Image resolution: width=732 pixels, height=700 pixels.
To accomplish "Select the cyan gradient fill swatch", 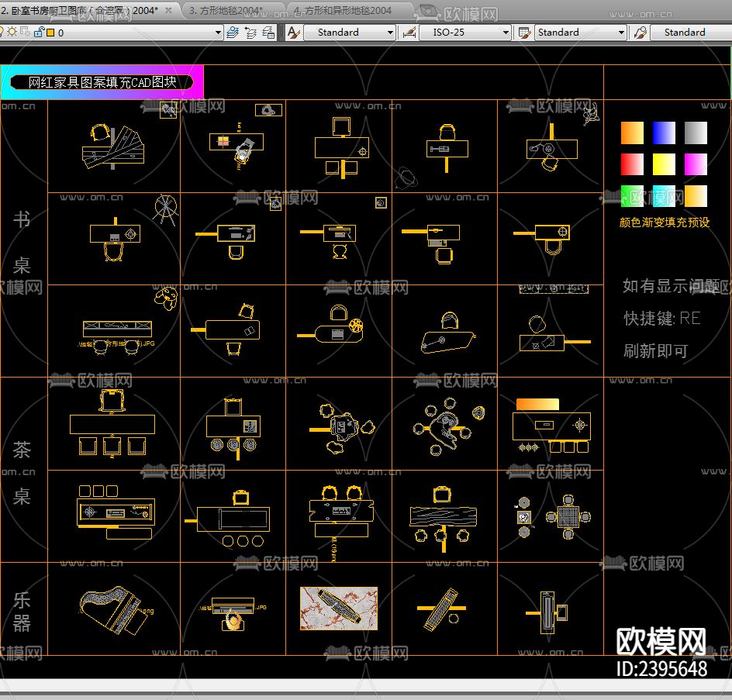I will click(x=664, y=196).
